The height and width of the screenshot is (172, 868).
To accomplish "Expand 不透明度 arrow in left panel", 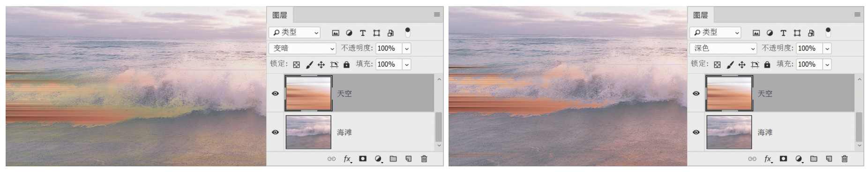I will pos(406,48).
